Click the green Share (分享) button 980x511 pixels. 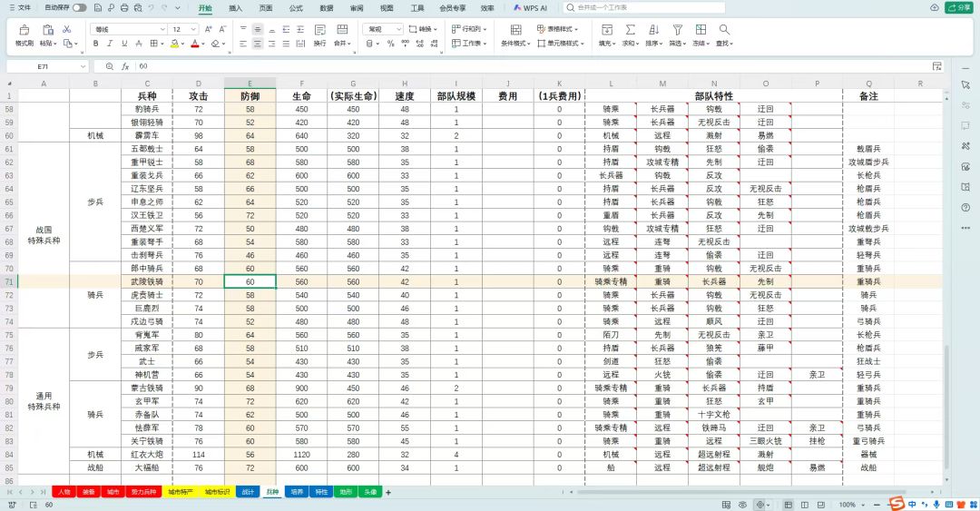[959, 7]
